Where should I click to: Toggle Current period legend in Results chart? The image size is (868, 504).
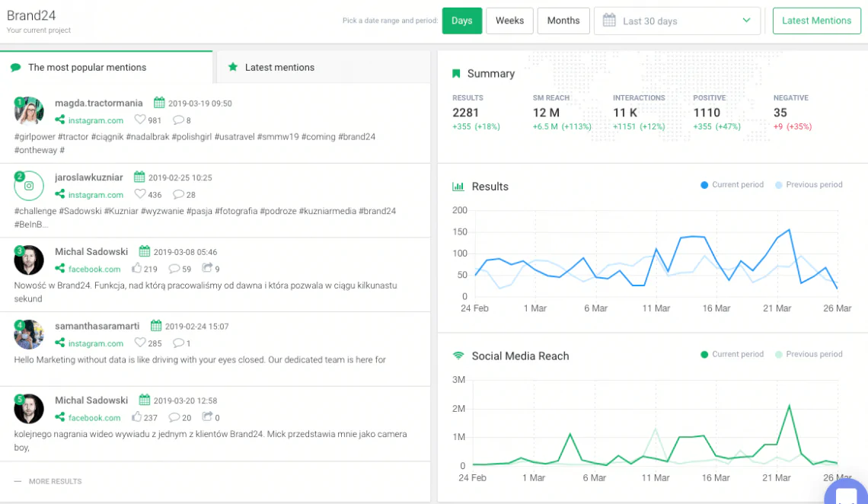[x=732, y=185]
